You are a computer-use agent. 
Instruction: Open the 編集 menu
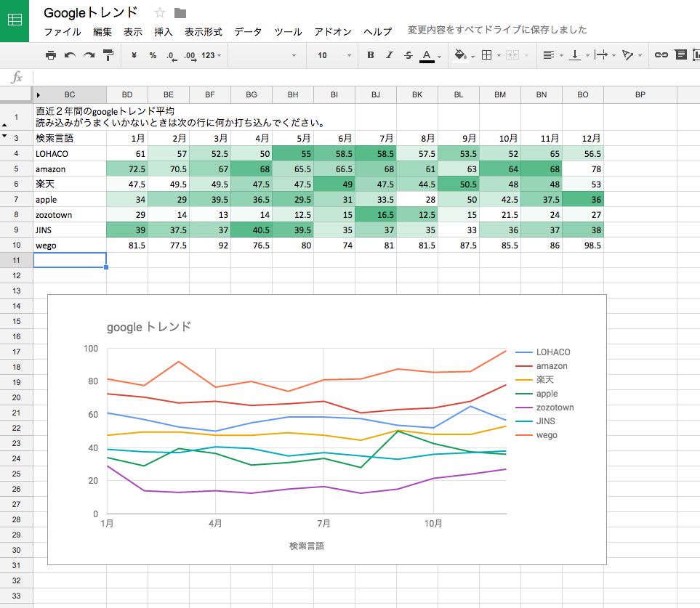(102, 32)
